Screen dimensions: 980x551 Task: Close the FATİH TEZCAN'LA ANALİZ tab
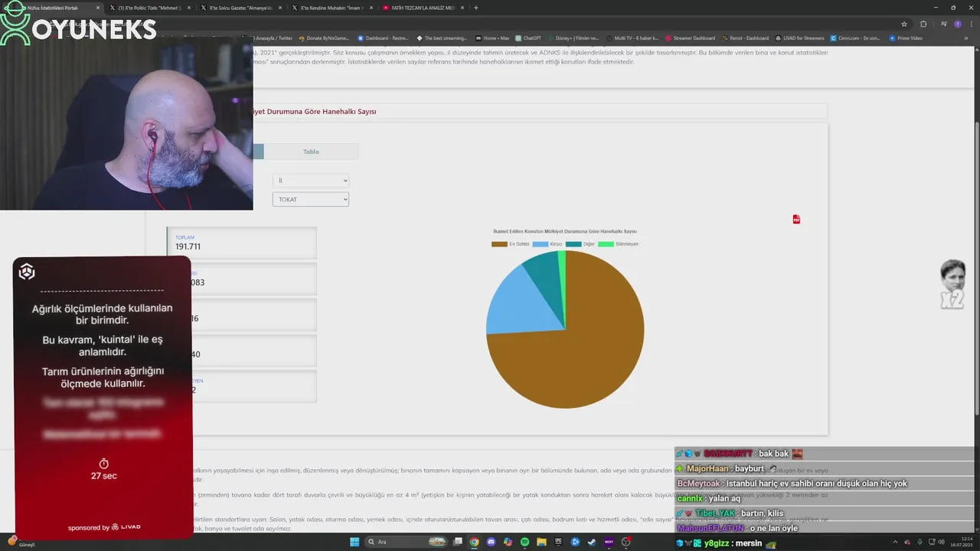tap(461, 8)
